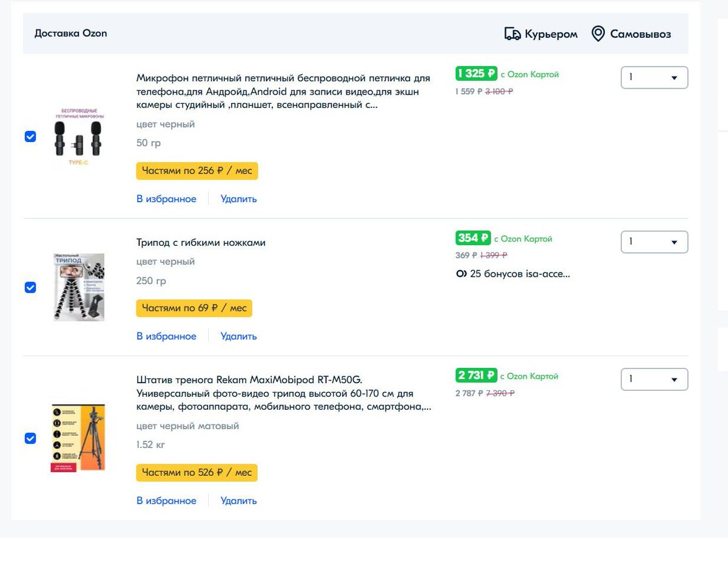The width and height of the screenshot is (728, 573).
Task: Click the 2 731 ₽ Ozon Card price badge
Action: [476, 375]
